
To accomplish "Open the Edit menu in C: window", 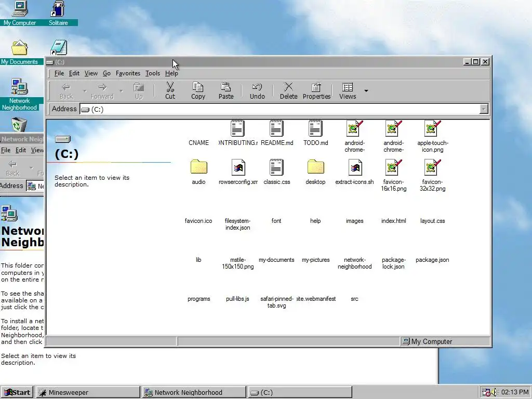I will point(74,73).
